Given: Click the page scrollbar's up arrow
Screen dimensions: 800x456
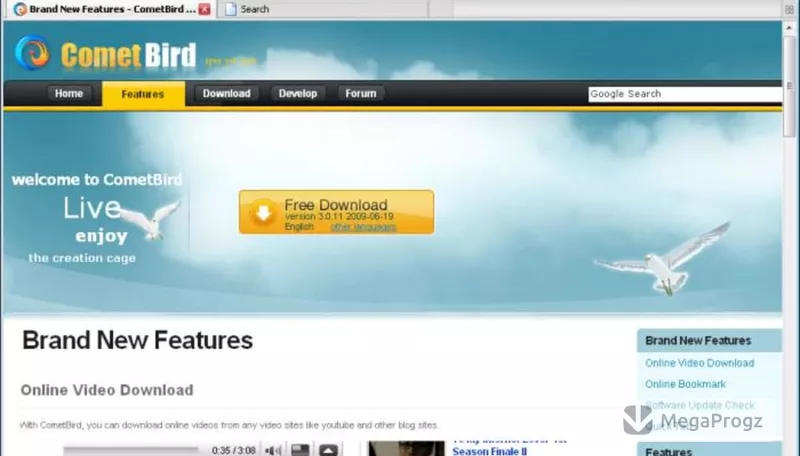Looking at the screenshot, I should pyautogui.click(x=789, y=27).
